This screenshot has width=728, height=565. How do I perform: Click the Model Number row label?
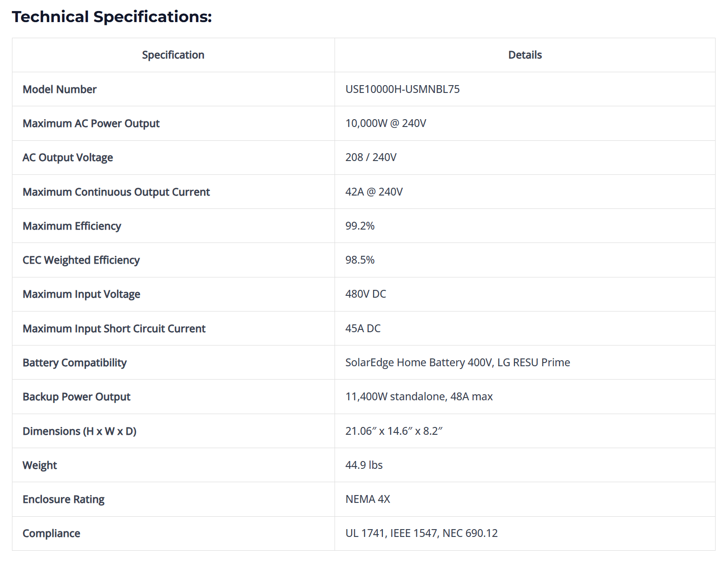(60, 89)
